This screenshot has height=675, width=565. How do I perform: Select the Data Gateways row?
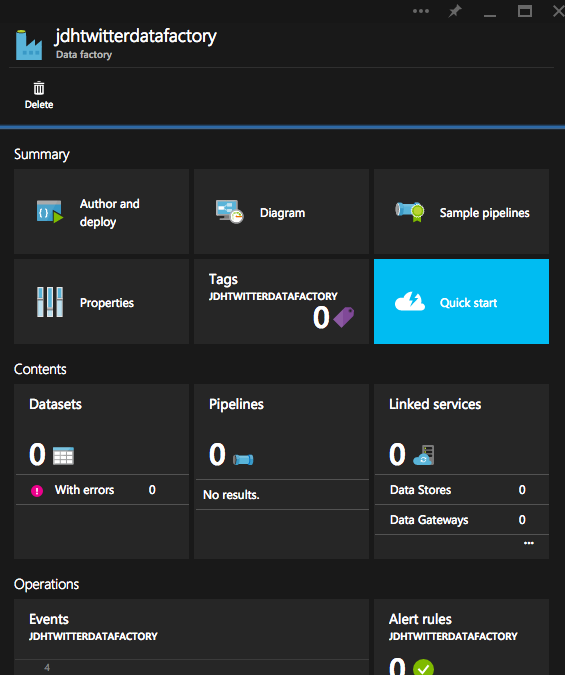[462, 520]
